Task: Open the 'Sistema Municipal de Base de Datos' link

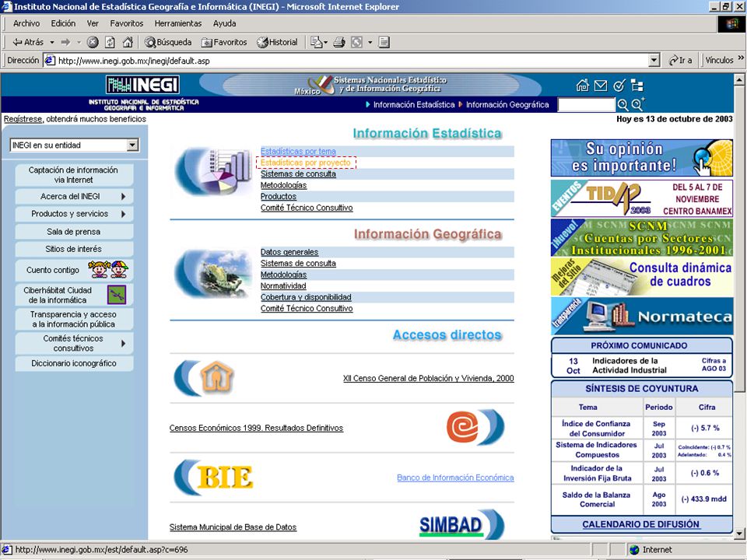Action: coord(233,527)
